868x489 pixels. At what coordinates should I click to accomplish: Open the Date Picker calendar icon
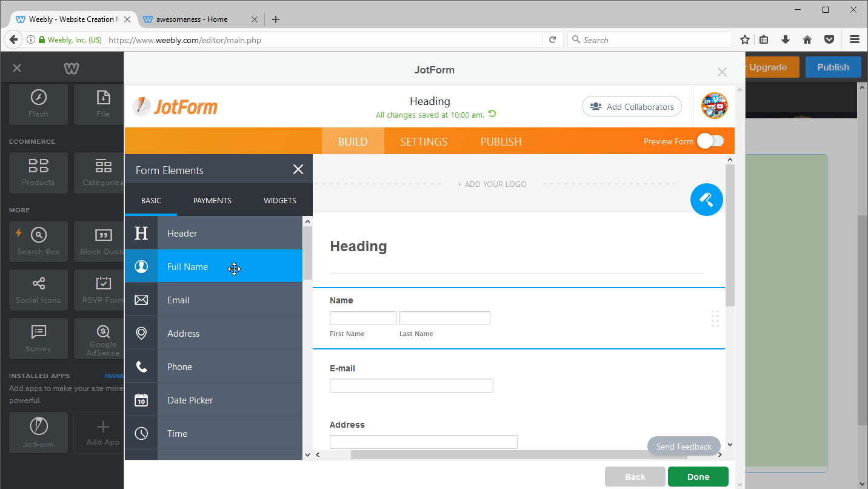pyautogui.click(x=141, y=399)
